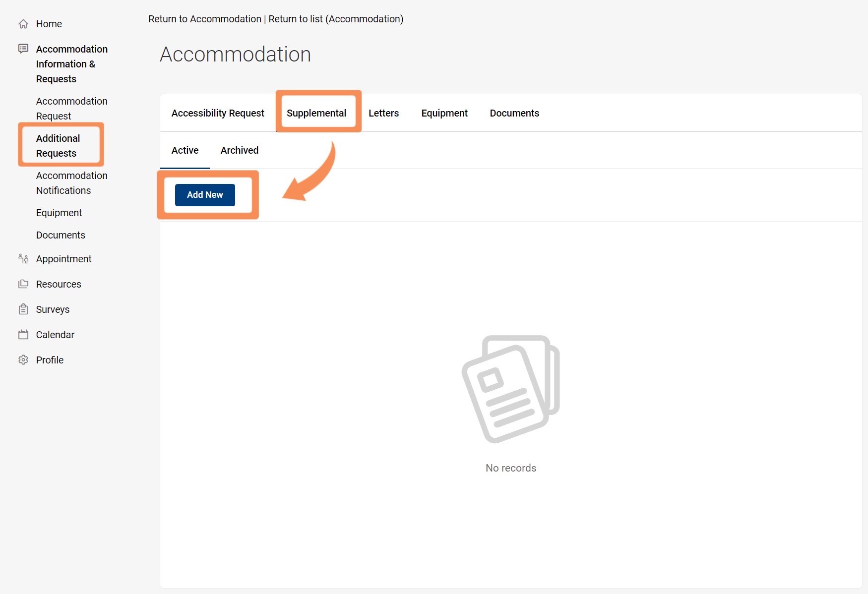Image resolution: width=868 pixels, height=594 pixels.
Task: Switch to Supplemental tab
Action: [x=316, y=113]
